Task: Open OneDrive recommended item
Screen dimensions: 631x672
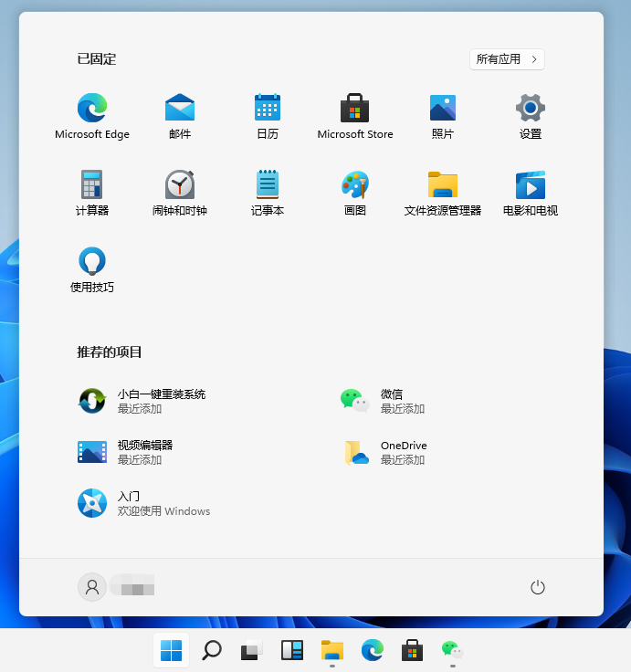Action: 385,452
